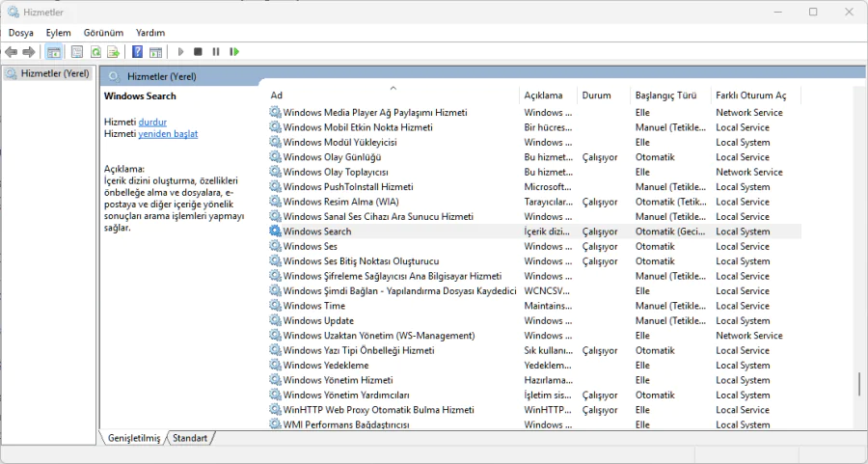Screen dimensions: 868x464
Task: Click the durdur link
Action: [152, 122]
